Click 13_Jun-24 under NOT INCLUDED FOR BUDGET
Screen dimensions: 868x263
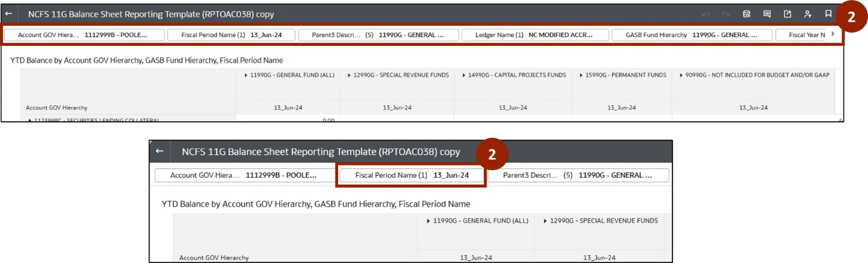tap(753, 108)
